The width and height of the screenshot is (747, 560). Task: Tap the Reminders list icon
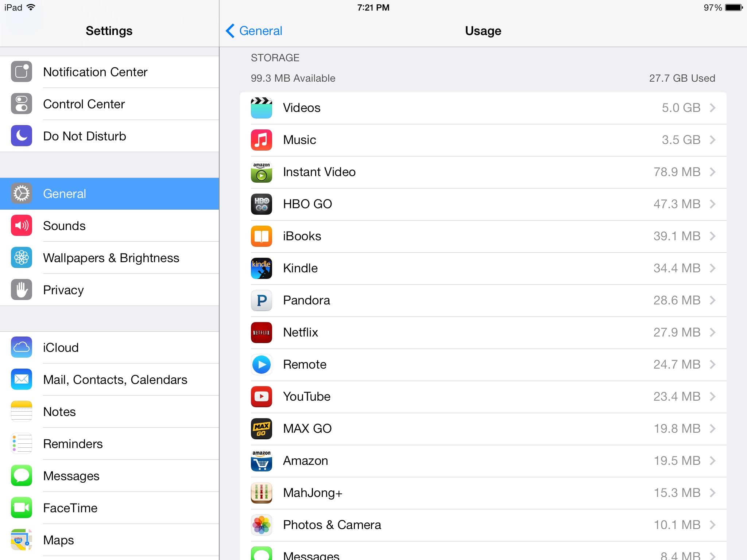click(x=22, y=444)
